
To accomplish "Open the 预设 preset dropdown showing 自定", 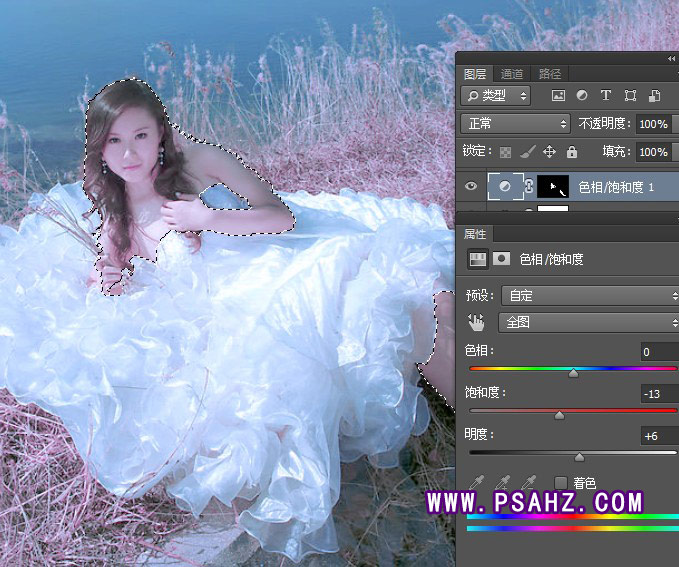I will 590,296.
